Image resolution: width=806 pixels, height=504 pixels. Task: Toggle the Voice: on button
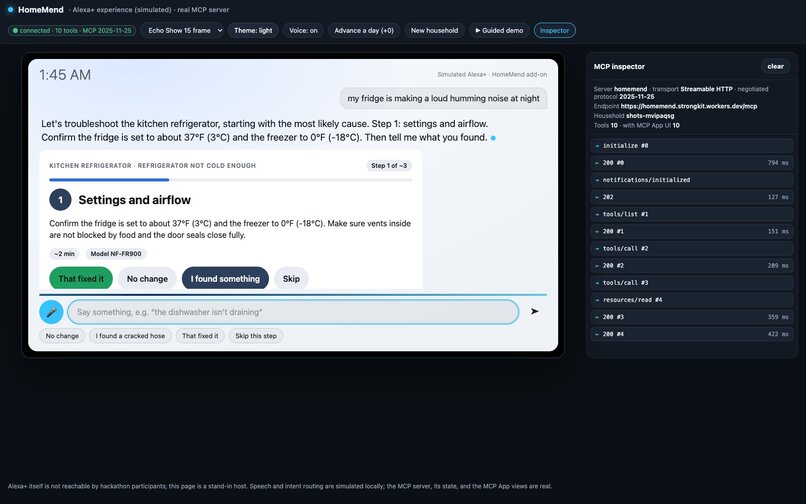coord(303,30)
